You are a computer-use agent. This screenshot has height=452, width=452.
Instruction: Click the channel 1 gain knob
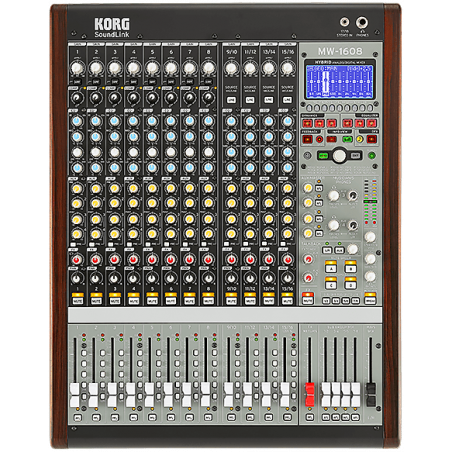pyautogui.click(x=77, y=68)
